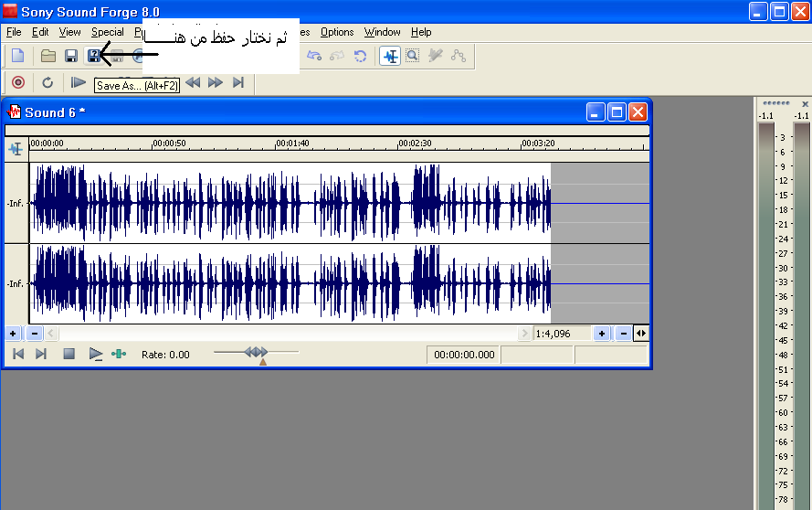812x510 pixels.
Task: Open the Help menu
Action: click(x=421, y=32)
